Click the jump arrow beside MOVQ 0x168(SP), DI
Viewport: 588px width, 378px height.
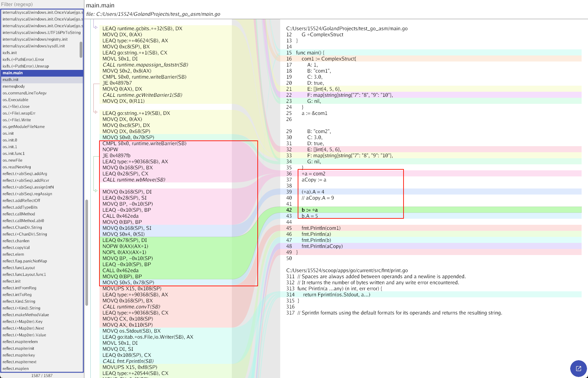point(96,191)
